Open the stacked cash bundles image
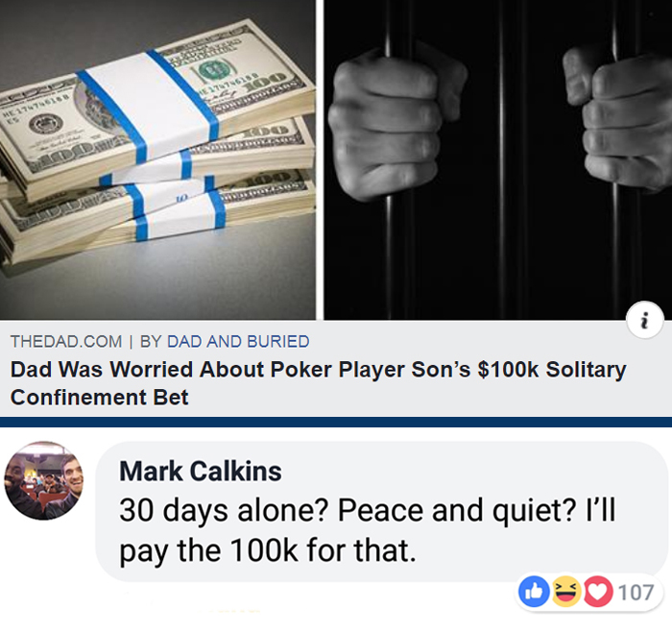This screenshot has height=632, width=672. 157,159
